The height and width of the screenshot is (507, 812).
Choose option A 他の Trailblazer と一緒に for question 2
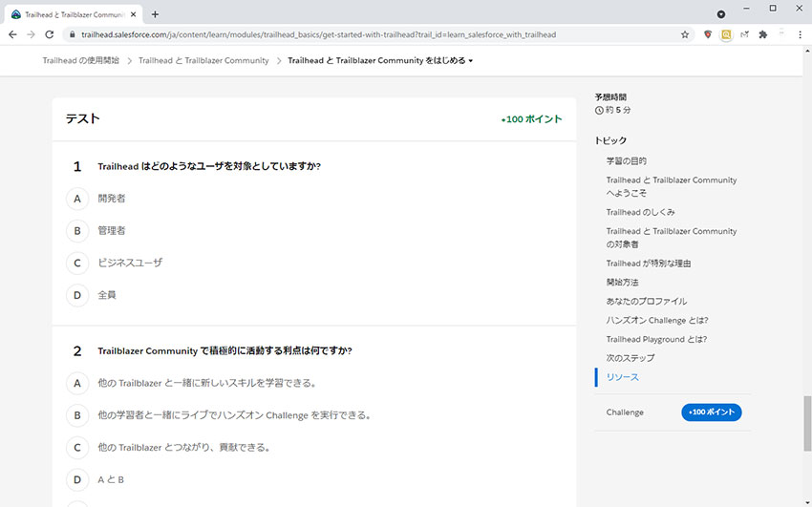pyautogui.click(x=77, y=384)
